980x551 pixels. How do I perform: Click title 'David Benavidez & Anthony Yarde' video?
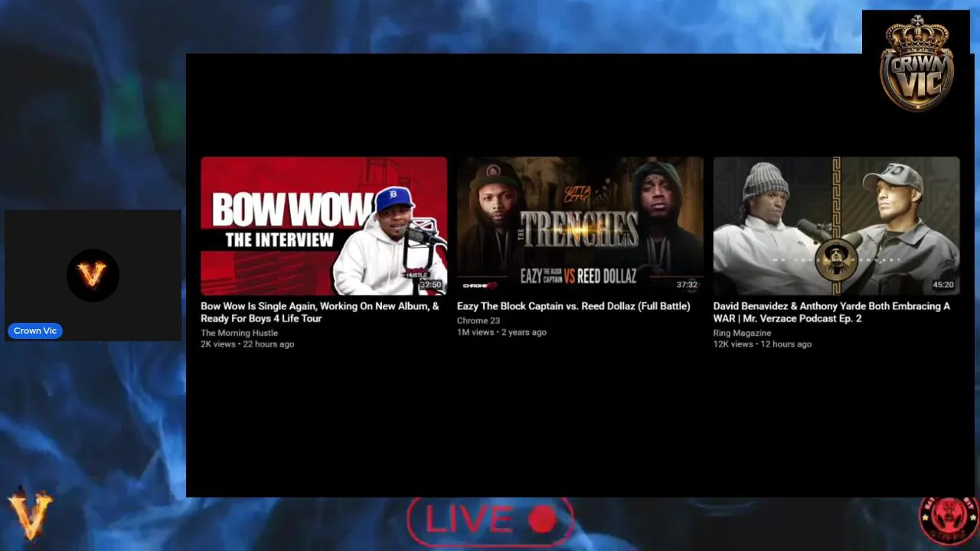[x=831, y=312]
